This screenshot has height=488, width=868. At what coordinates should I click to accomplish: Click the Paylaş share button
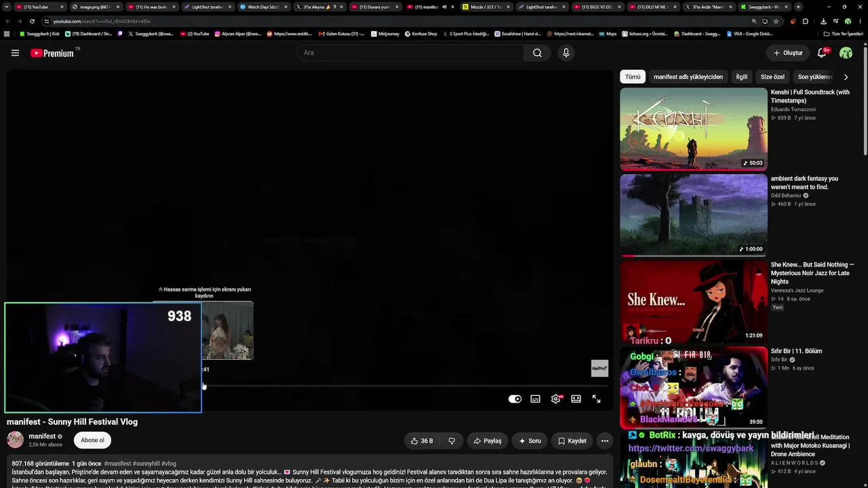488,441
